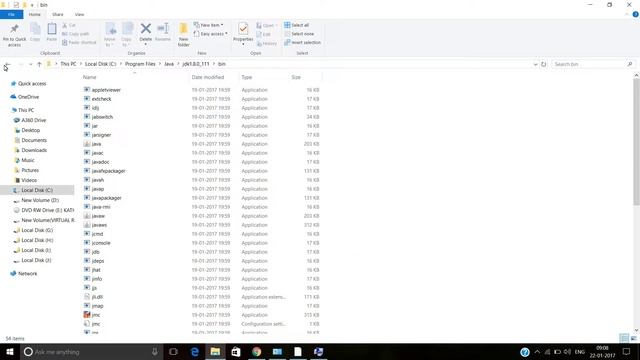Switch to the View tab

click(x=79, y=14)
